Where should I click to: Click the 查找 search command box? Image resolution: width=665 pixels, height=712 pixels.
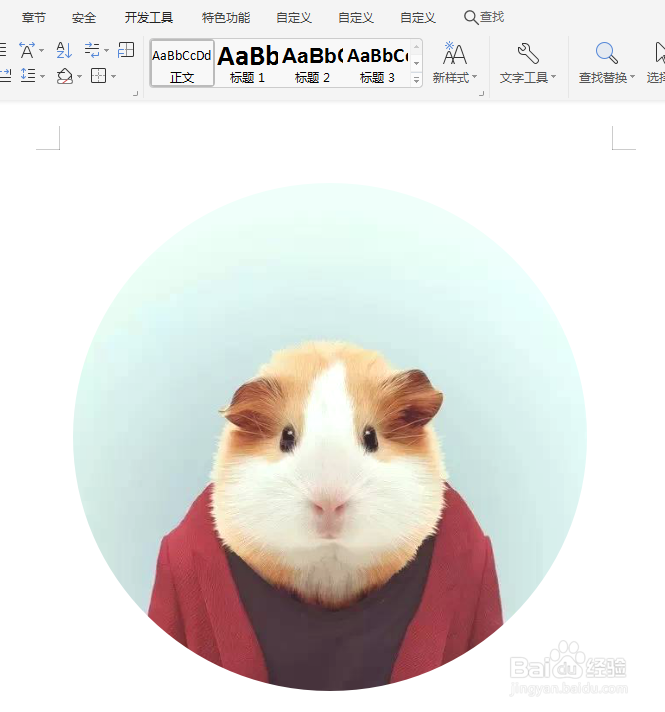(x=484, y=17)
